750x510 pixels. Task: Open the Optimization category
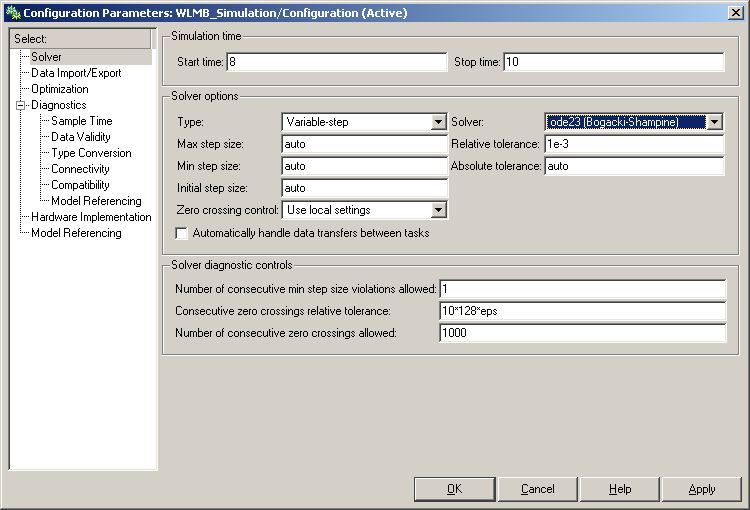pyautogui.click(x=60, y=89)
